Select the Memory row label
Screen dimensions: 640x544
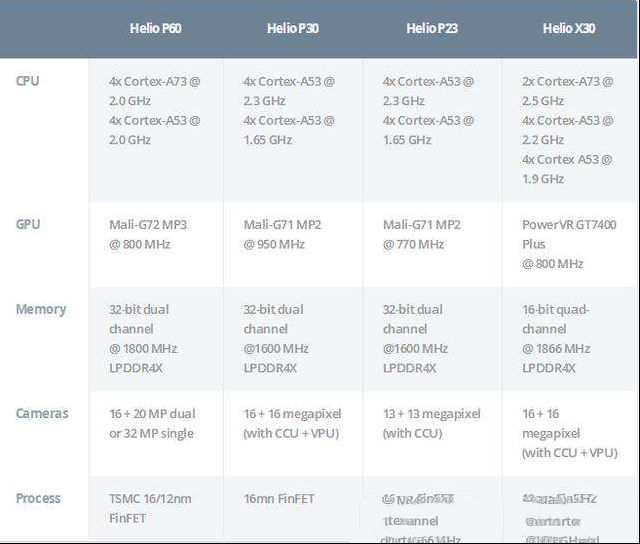click(x=41, y=309)
